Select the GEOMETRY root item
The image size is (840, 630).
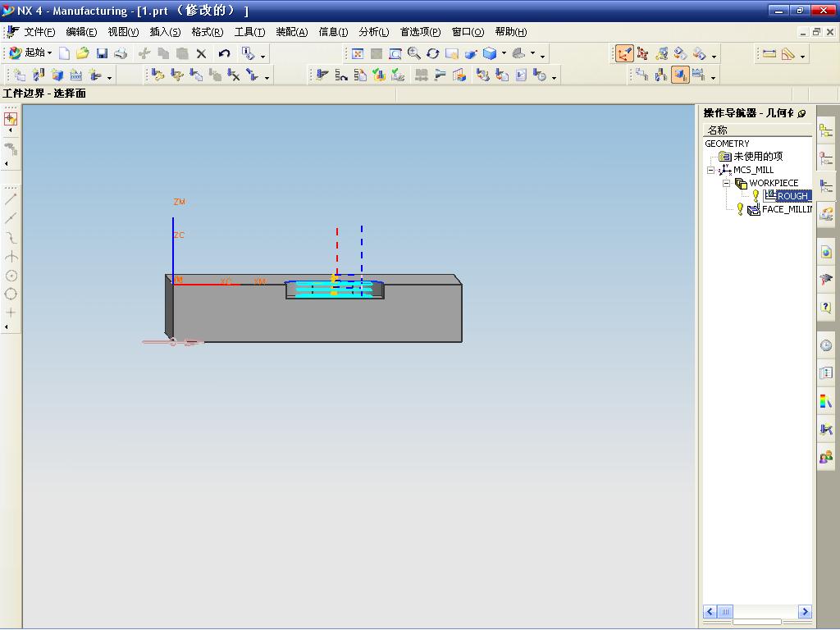coord(727,144)
